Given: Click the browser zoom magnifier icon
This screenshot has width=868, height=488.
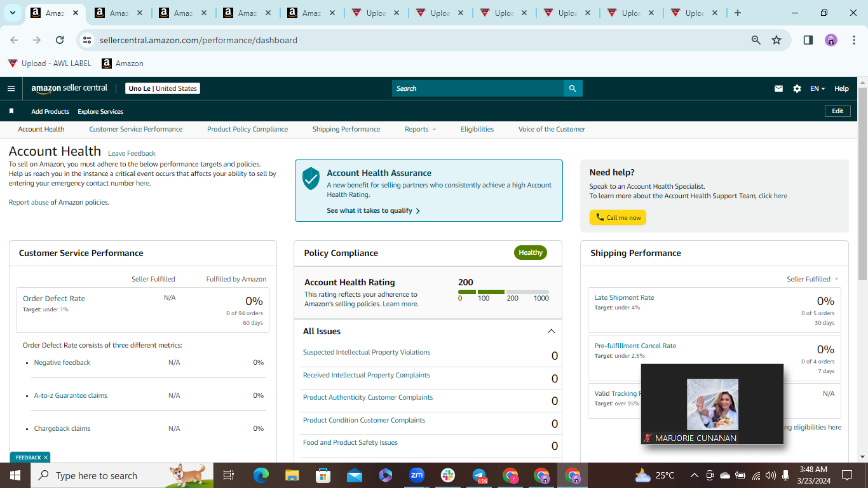Looking at the screenshot, I should coord(756,40).
